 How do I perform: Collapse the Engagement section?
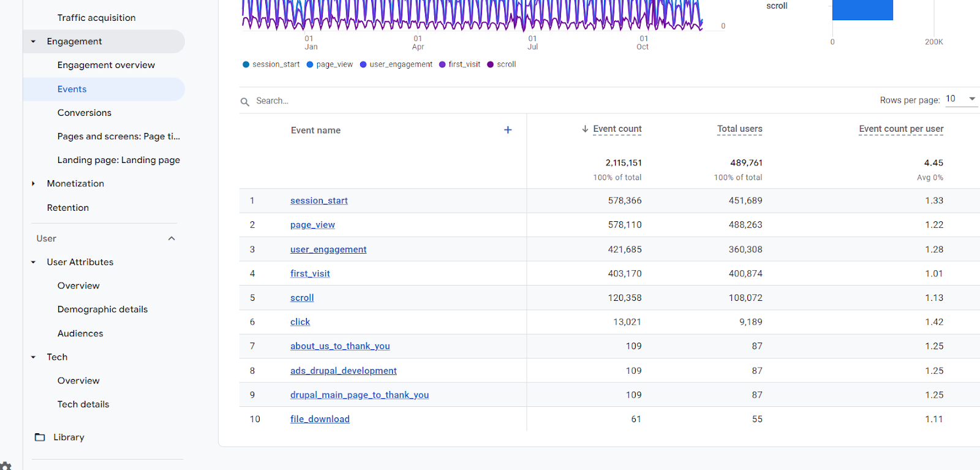[33, 42]
